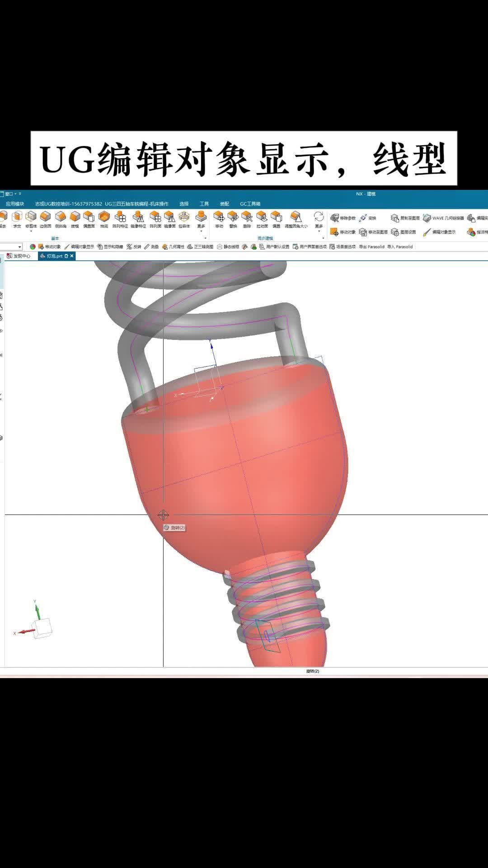Image resolution: width=488 pixels, height=868 pixels.
Task: Select the 调整圆角大小 resize blend tool
Action: [296, 219]
